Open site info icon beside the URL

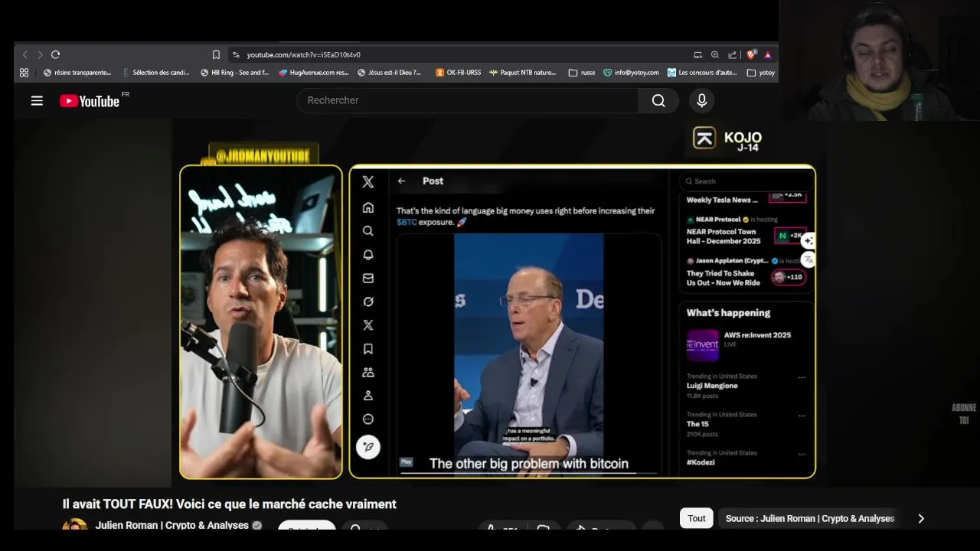click(x=236, y=54)
